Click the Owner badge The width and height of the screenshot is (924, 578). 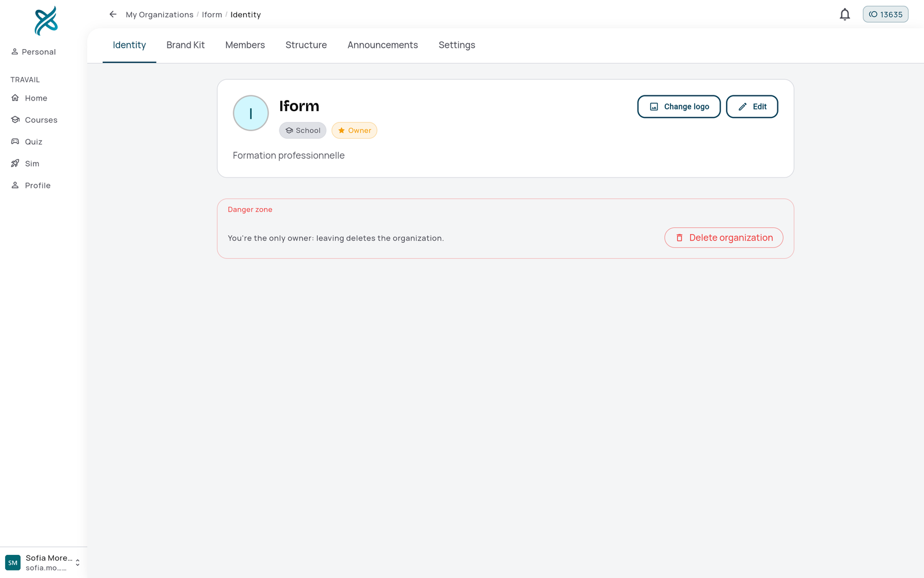tap(354, 131)
